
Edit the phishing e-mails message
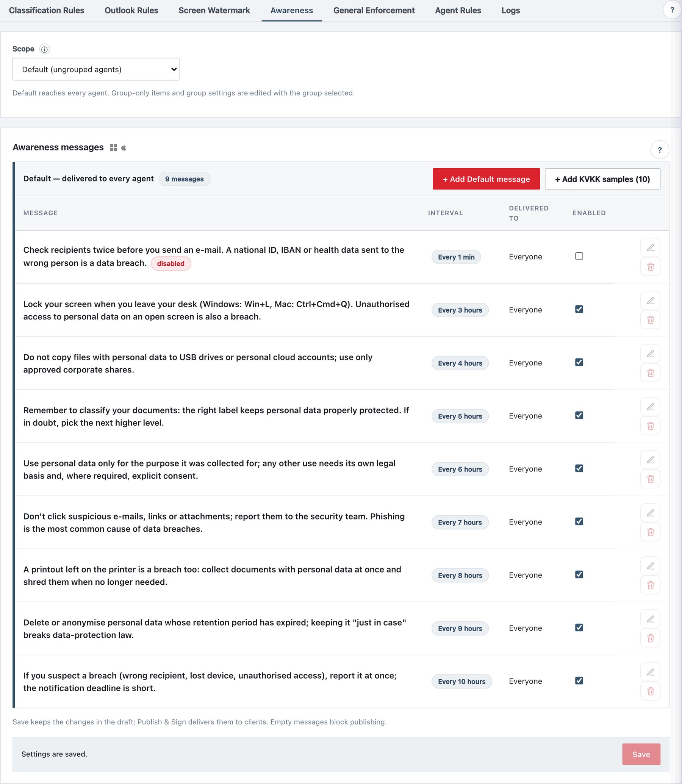click(x=651, y=513)
